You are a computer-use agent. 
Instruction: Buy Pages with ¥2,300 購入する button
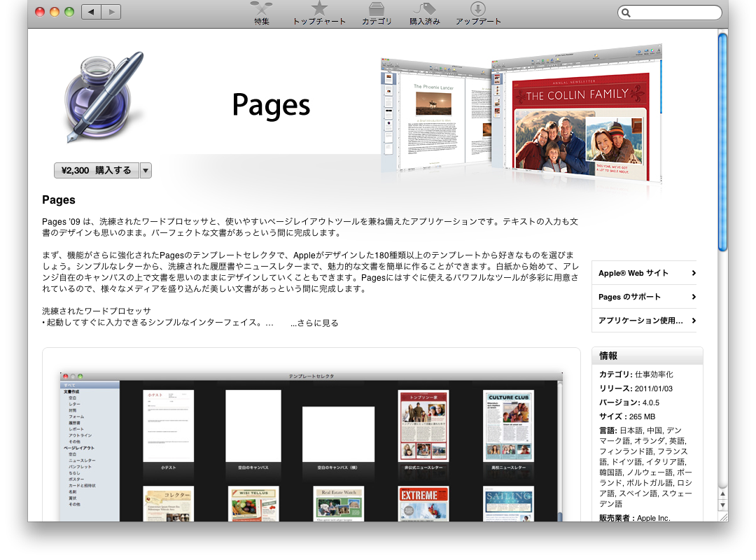(97, 170)
